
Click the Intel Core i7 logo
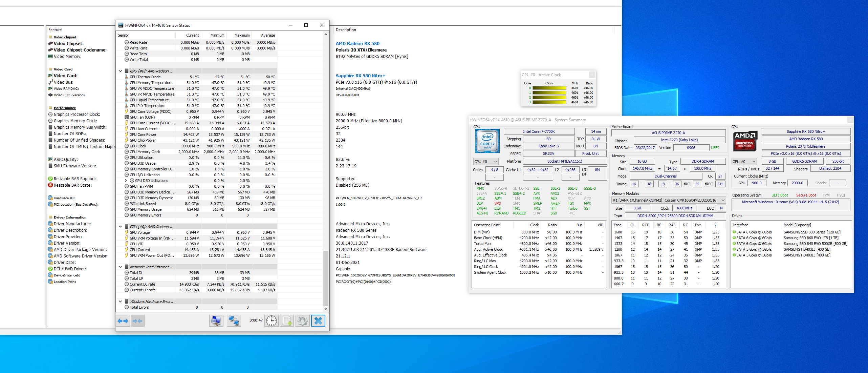[487, 141]
